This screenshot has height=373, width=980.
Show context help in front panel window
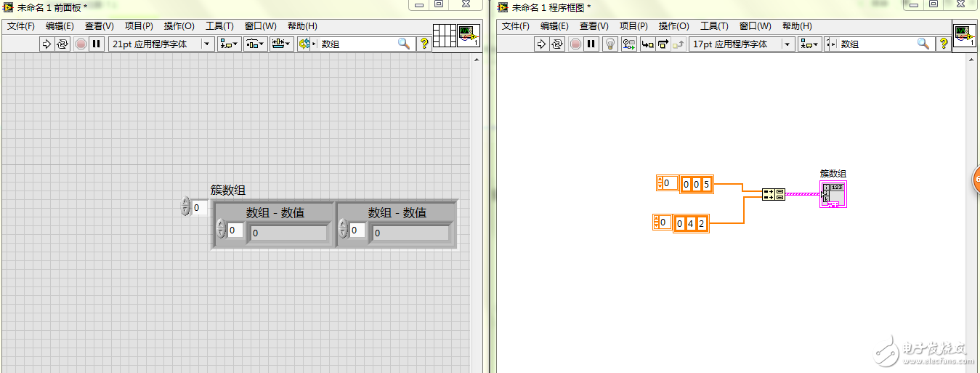click(x=425, y=44)
